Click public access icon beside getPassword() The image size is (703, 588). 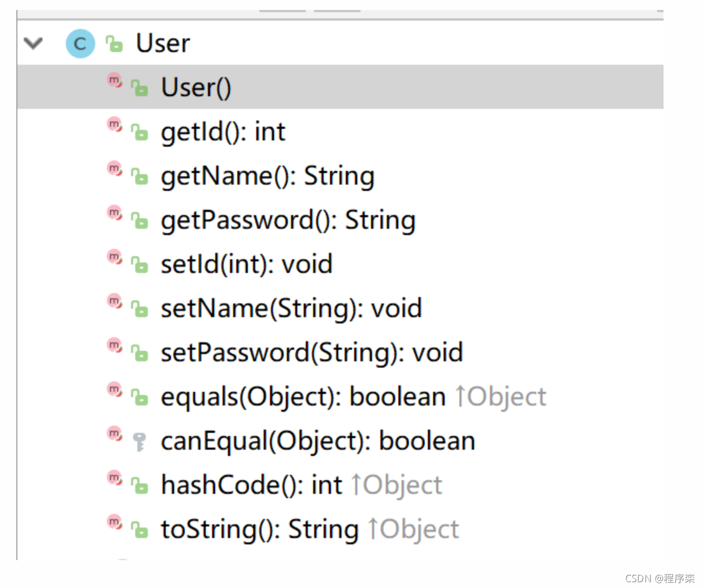[139, 220]
